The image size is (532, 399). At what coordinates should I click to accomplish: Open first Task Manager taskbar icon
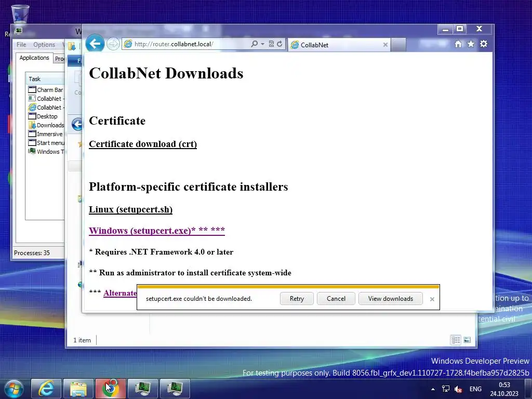[143, 389]
